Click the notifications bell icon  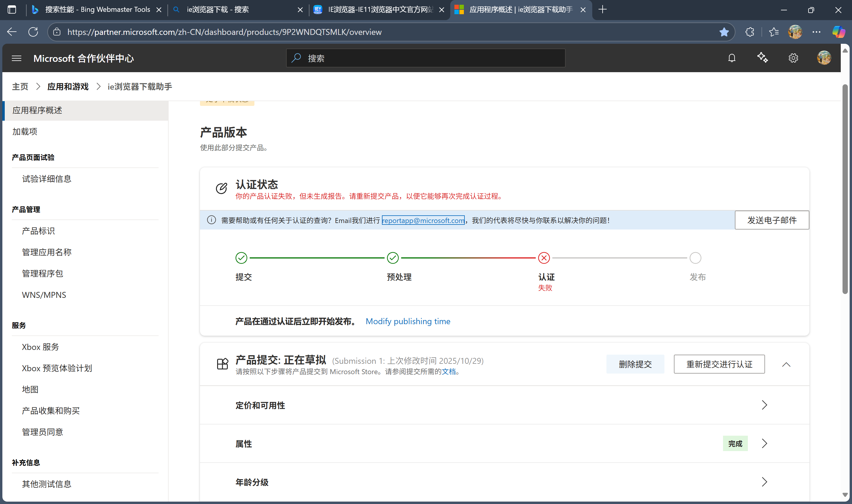pos(732,58)
